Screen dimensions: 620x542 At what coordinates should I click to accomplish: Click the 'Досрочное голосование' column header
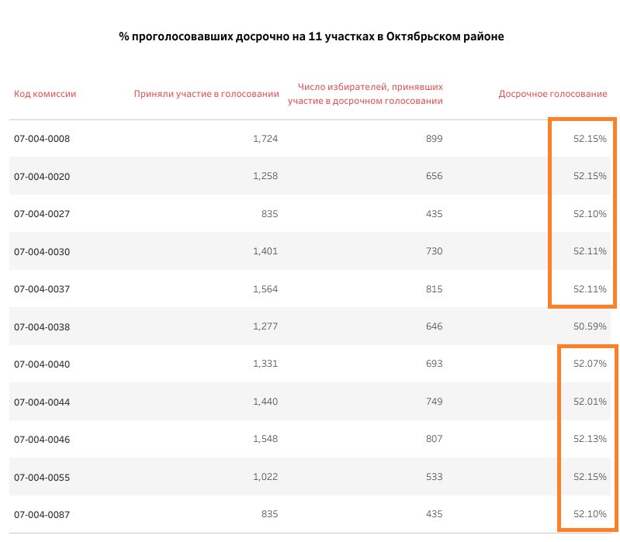click(553, 94)
